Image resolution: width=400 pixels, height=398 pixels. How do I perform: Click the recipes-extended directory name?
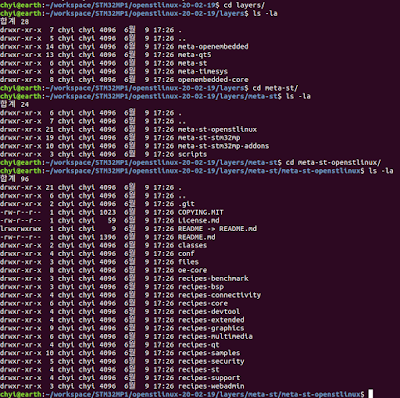211,320
